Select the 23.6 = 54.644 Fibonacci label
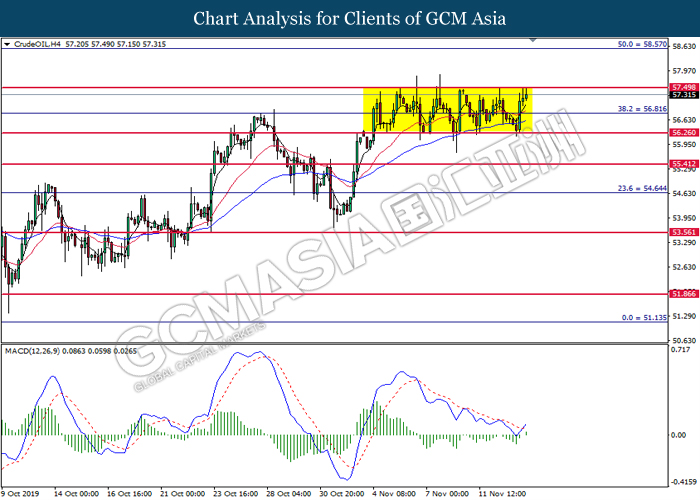This screenshot has height=500, width=700. tap(642, 188)
